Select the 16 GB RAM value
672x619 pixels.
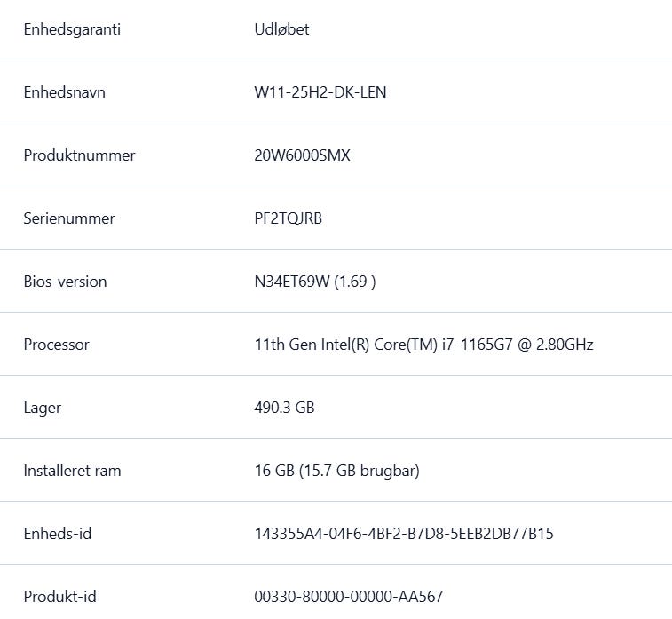336,471
